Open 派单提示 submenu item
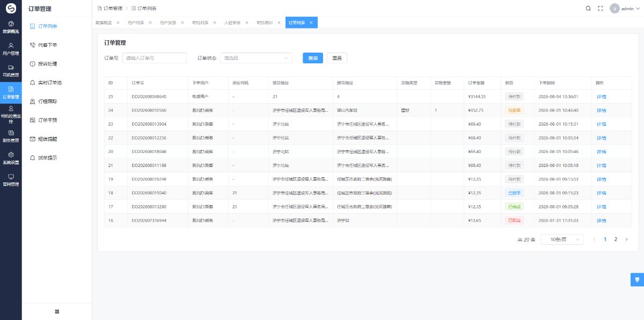The height and width of the screenshot is (320, 644). pyautogui.click(x=57, y=158)
